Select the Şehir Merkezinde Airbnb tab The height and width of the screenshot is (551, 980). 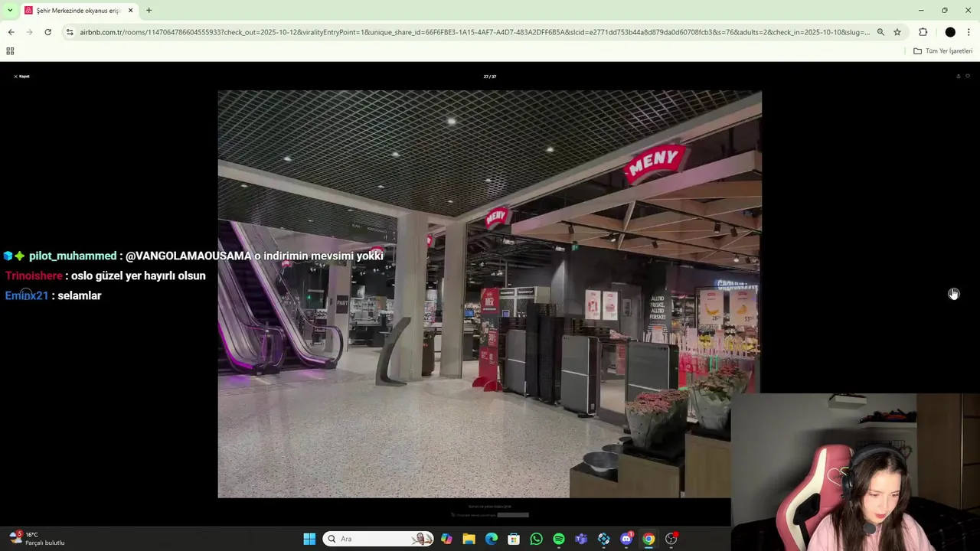(78, 11)
